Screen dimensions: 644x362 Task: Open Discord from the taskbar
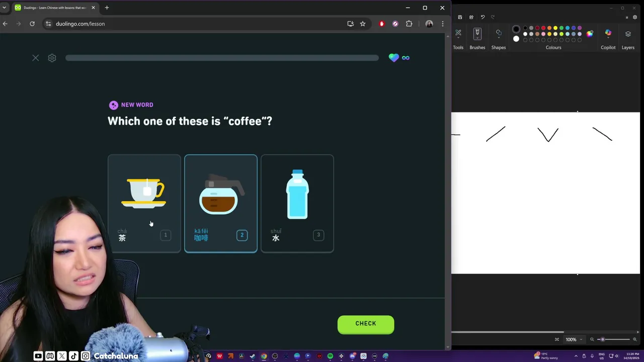tap(352, 356)
